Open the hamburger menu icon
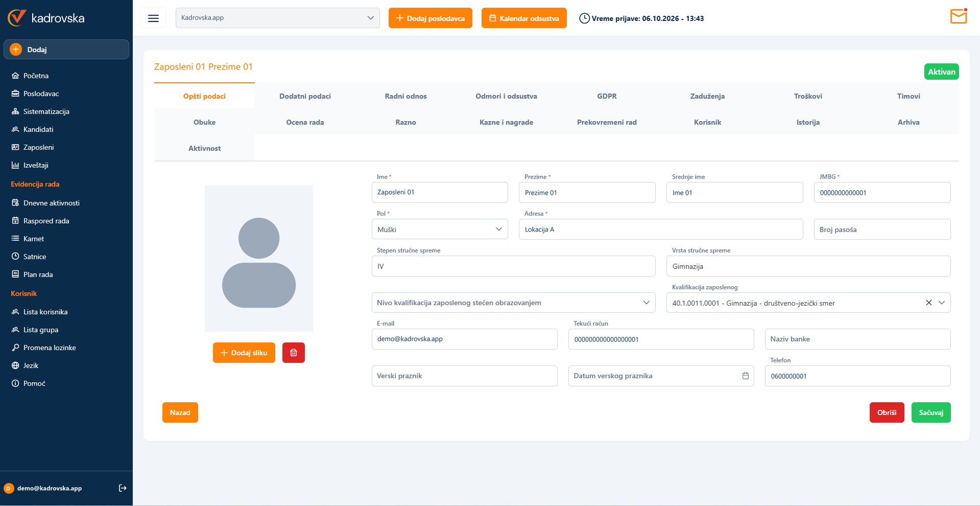 click(153, 18)
